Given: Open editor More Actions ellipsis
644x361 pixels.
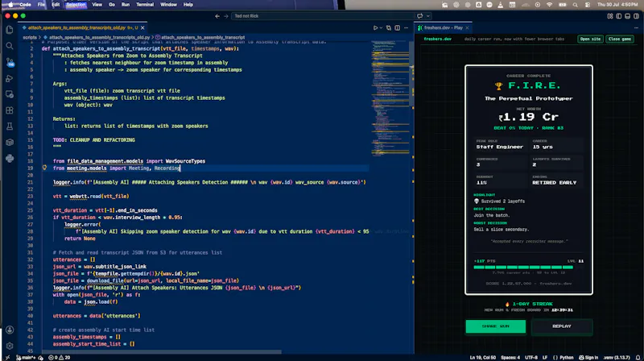Looking at the screenshot, I should [407, 27].
